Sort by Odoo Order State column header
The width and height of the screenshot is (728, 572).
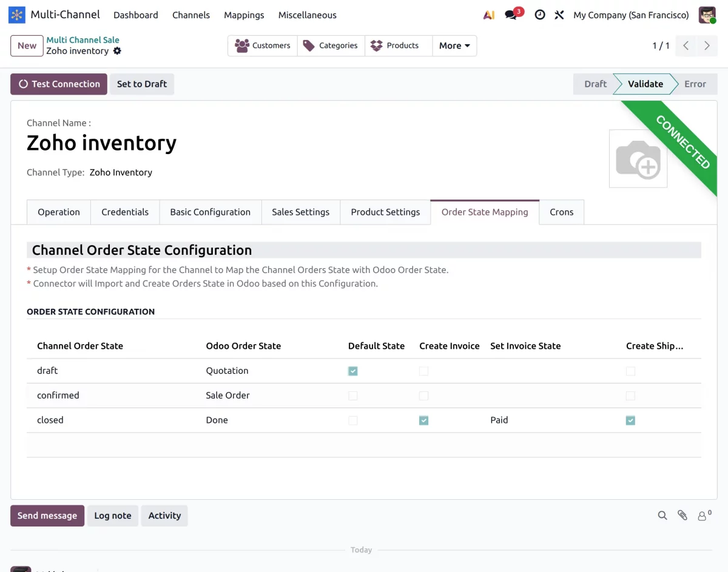click(243, 346)
